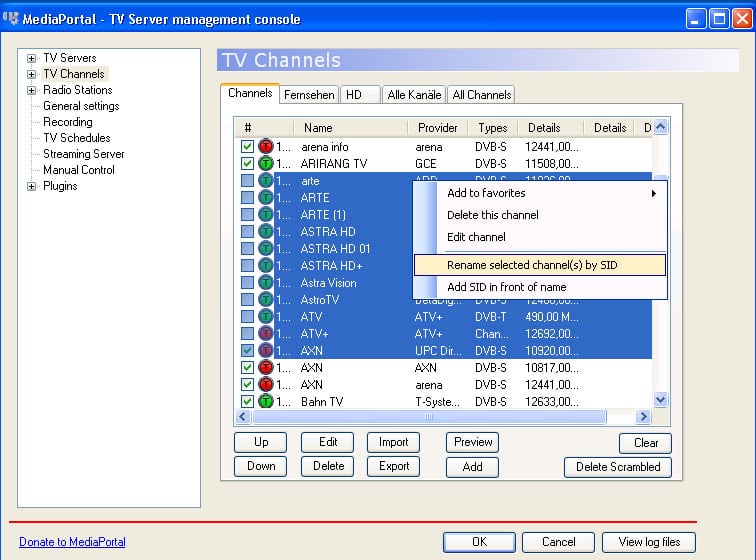Click the channel list scroll up arrow

[661, 127]
